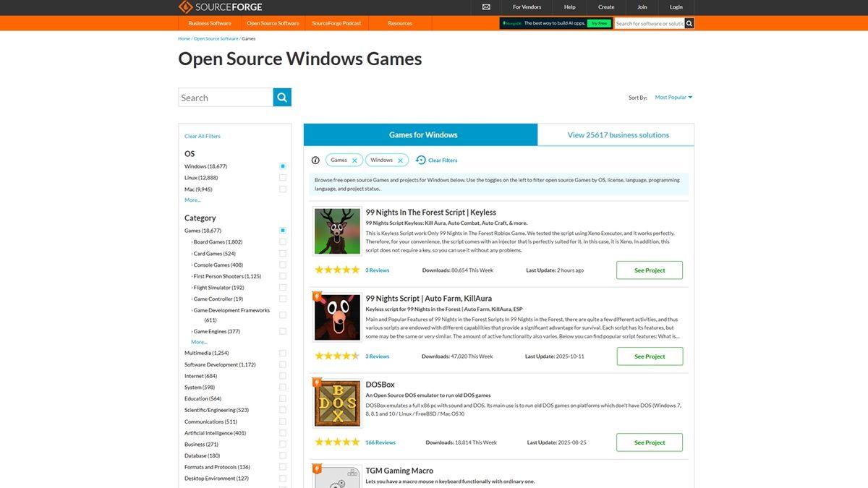Expand More... under OS filters

(x=192, y=200)
